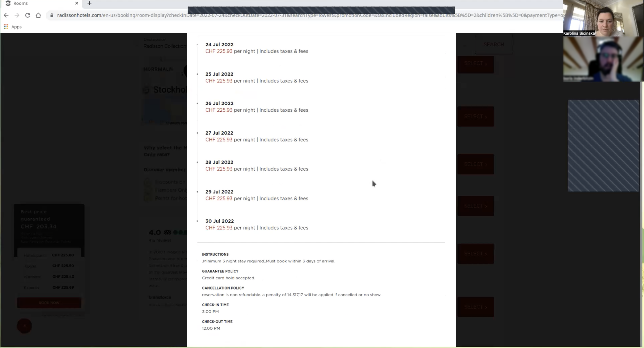644x348 pixels.
Task: Reload the page with the refresh icon
Action: (28, 15)
